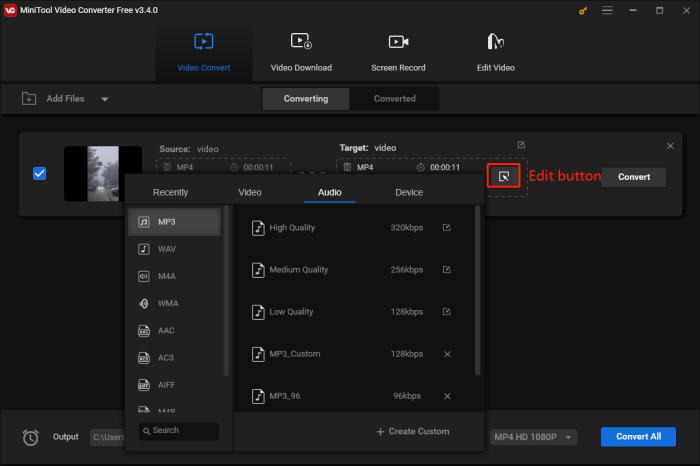
Task: Open the Screen Record section
Action: [398, 53]
